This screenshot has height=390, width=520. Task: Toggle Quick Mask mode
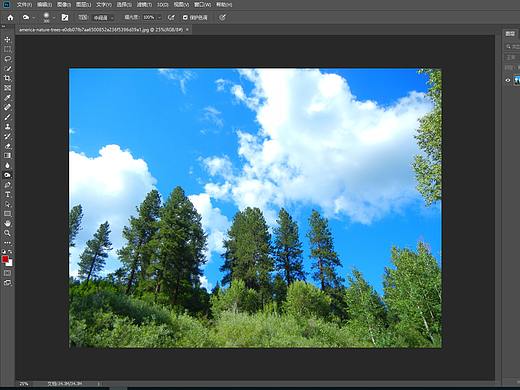pyautogui.click(x=7, y=273)
